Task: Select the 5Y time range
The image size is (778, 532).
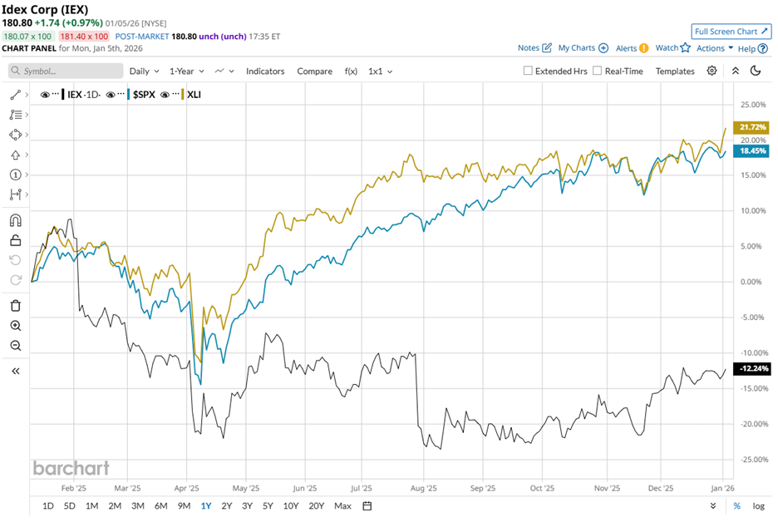Action: pyautogui.click(x=268, y=505)
